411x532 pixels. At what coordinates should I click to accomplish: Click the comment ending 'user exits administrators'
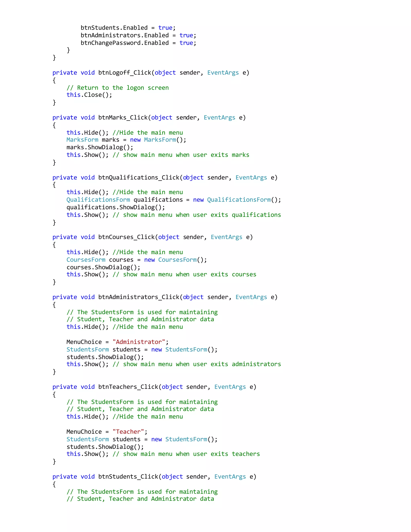coord(197,364)
